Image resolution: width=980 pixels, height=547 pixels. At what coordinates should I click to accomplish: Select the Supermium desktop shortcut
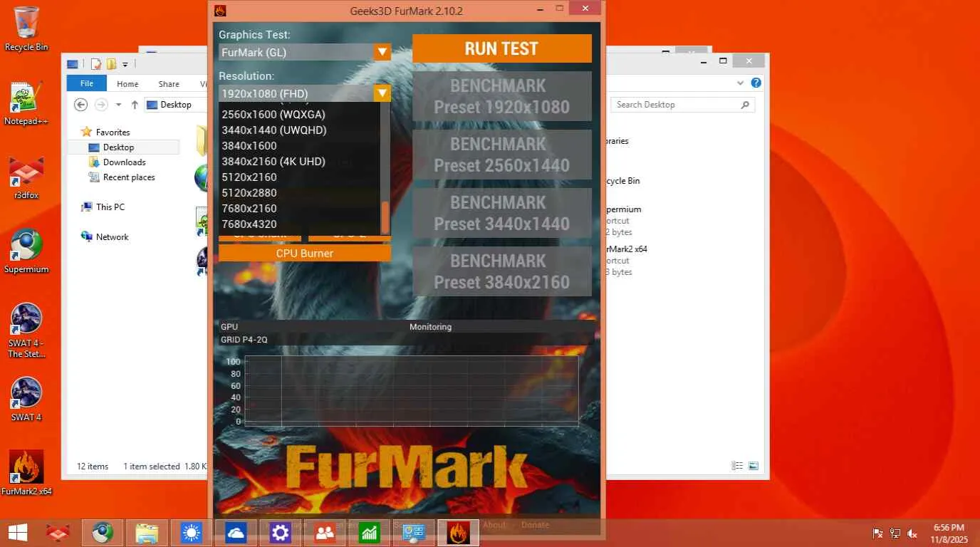(26, 251)
